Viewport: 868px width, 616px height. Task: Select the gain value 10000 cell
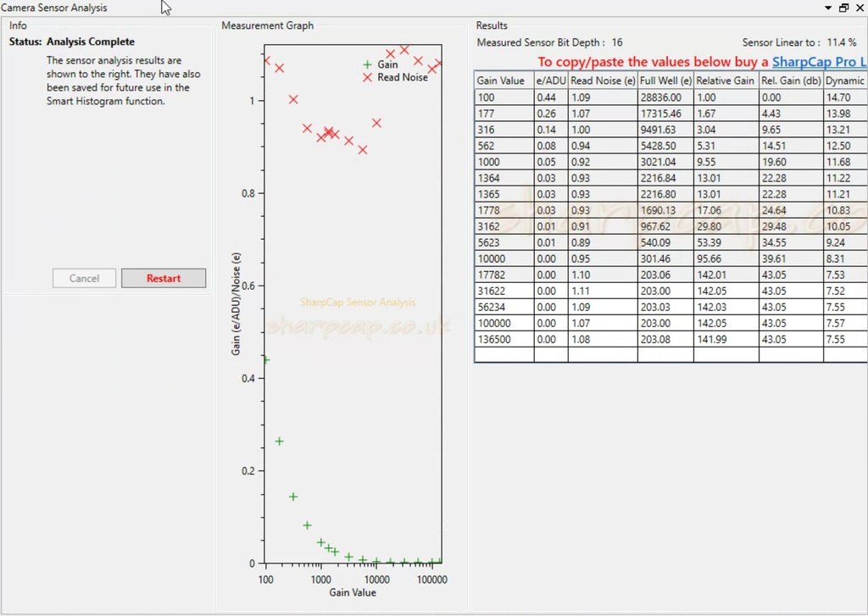pos(504,258)
